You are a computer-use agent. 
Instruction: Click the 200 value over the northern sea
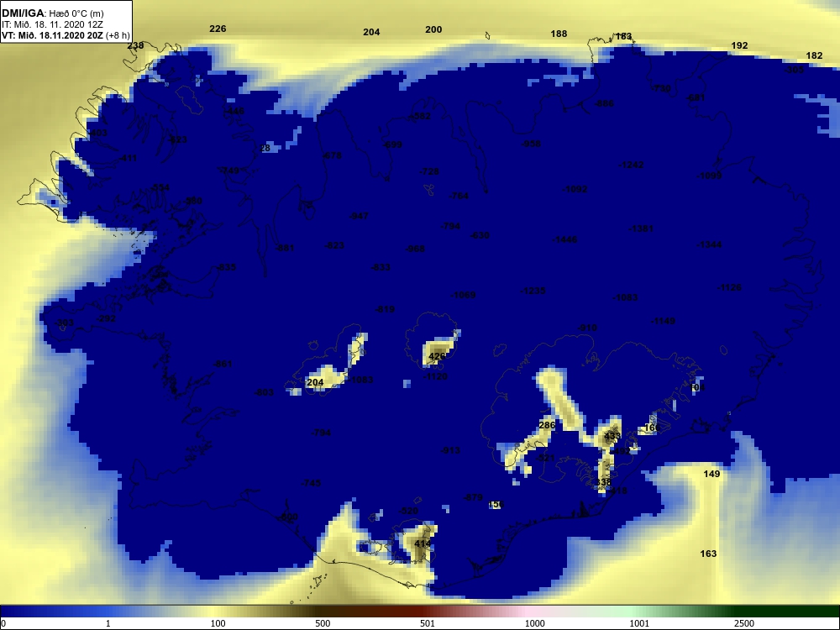(433, 29)
